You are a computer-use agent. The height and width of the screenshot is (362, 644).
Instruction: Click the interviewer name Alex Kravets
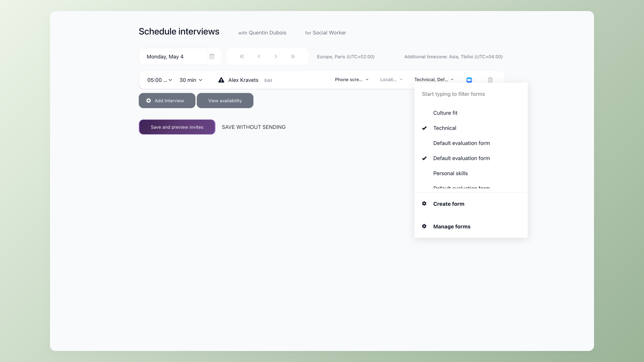point(243,80)
